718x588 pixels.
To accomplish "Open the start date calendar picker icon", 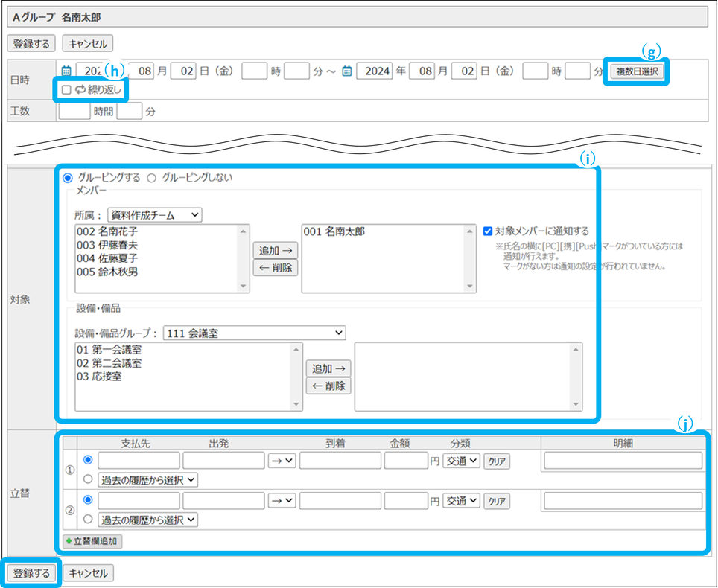I will click(66, 71).
